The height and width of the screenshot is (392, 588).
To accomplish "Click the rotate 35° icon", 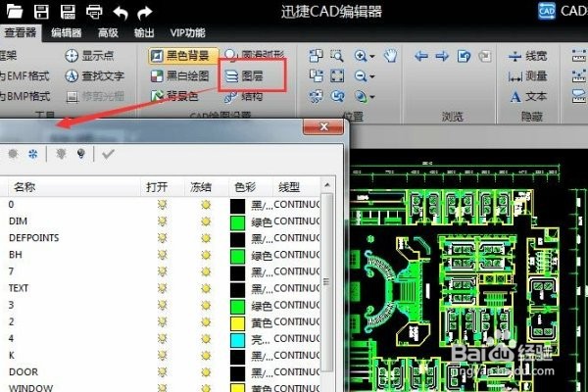I will coord(317,97).
